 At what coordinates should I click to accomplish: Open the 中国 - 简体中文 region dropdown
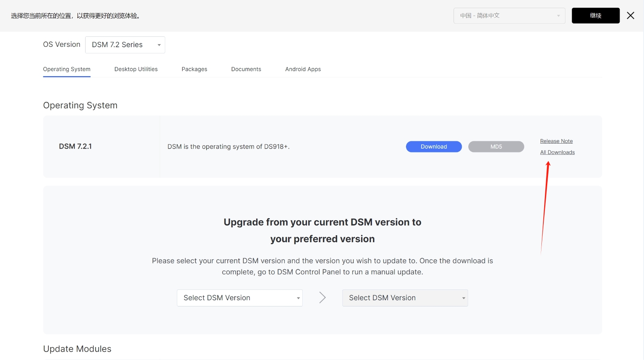509,15
